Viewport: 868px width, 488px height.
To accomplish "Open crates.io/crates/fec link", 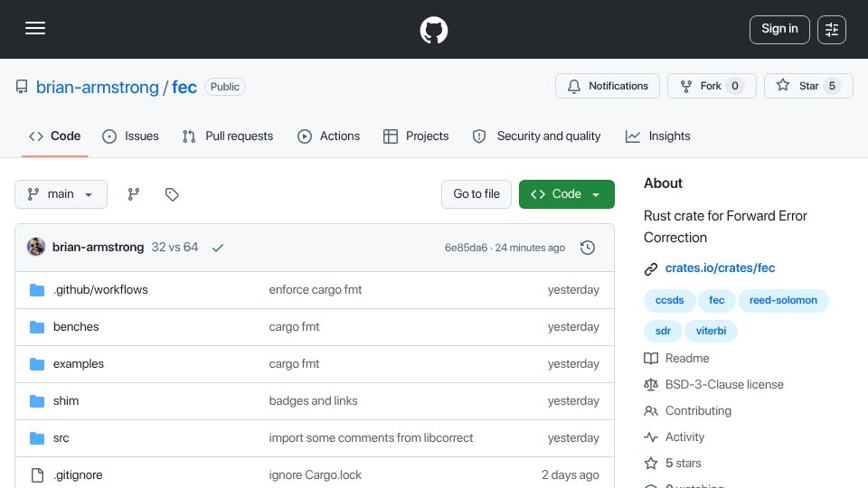I will pos(721,267).
